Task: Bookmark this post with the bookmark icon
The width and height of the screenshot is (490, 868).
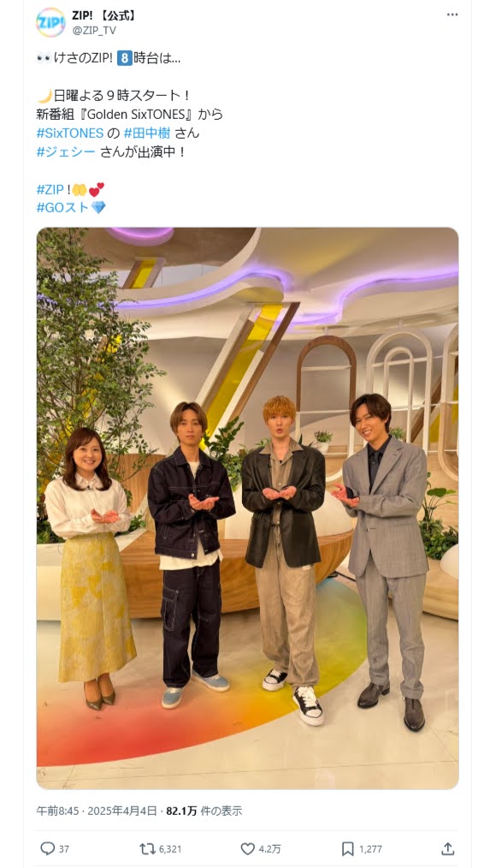Action: click(348, 848)
